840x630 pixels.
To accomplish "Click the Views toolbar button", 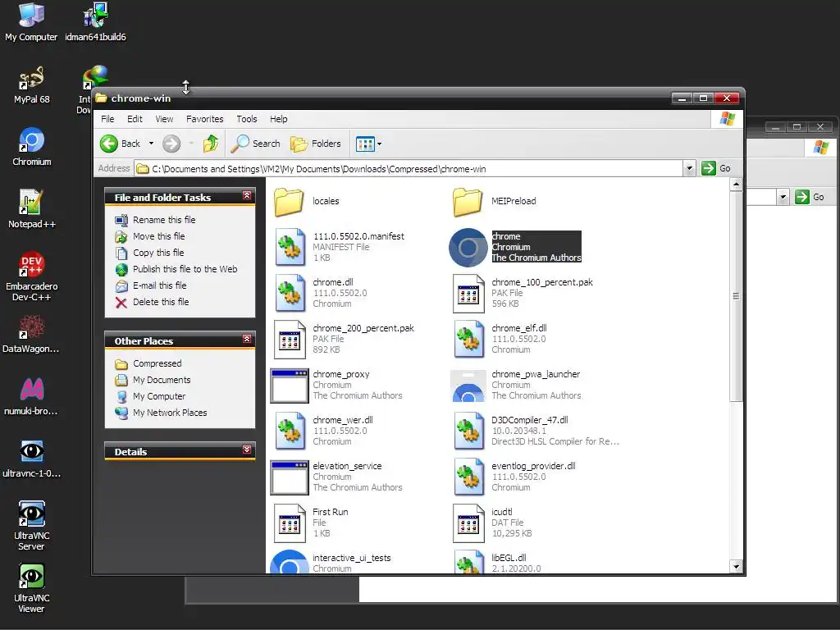I will tap(365, 144).
